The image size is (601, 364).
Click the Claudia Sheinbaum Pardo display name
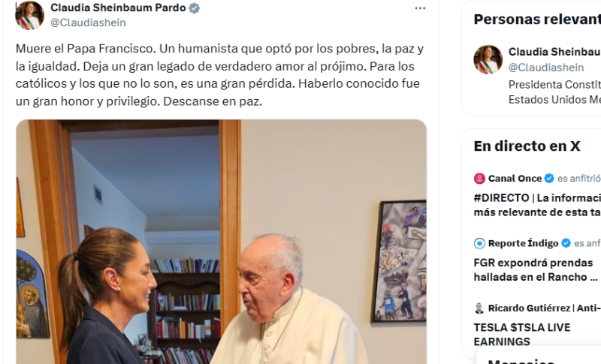[118, 8]
